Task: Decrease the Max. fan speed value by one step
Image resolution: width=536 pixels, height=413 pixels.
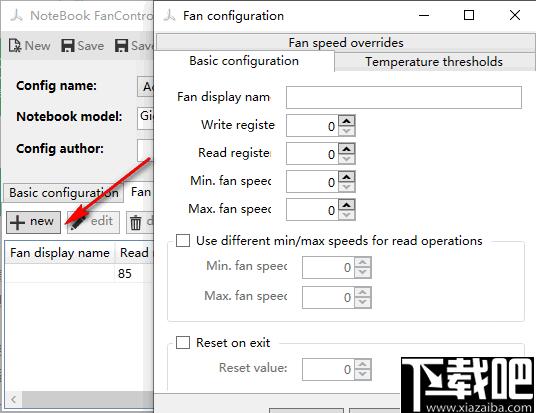Action: pos(347,215)
